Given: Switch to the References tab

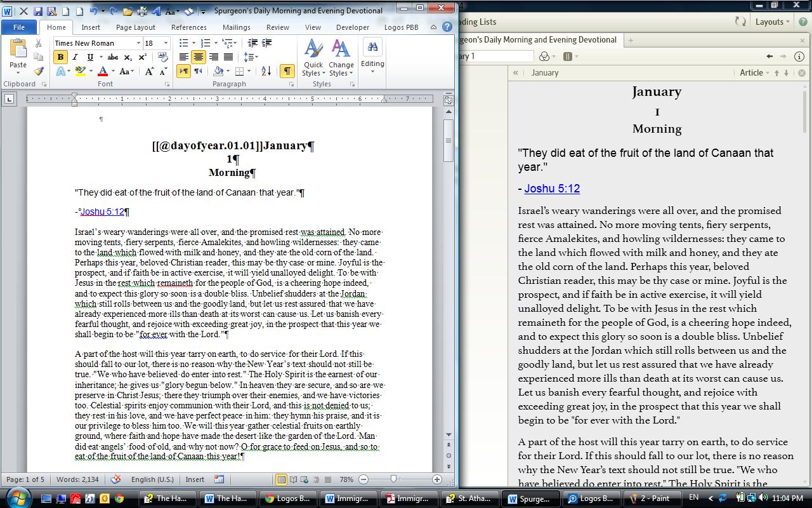Looking at the screenshot, I should (x=189, y=27).
